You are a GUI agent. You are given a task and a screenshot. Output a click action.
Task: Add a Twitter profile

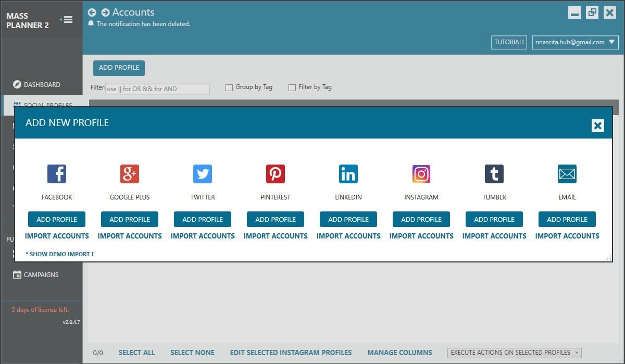pos(203,219)
